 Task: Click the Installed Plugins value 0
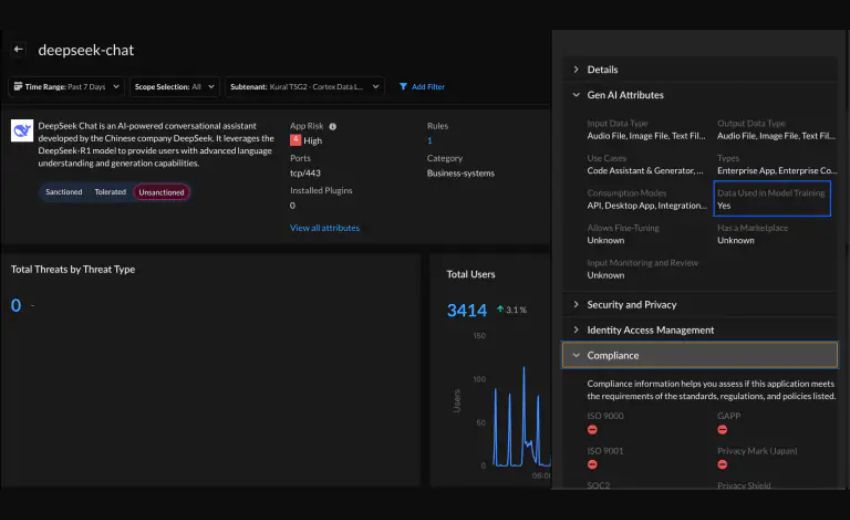(293, 206)
